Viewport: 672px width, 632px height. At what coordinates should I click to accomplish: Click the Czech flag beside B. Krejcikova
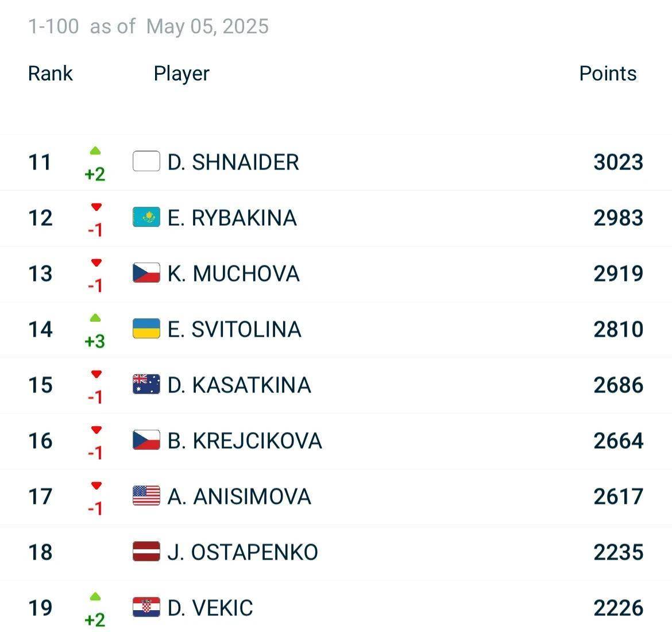pyautogui.click(x=146, y=440)
